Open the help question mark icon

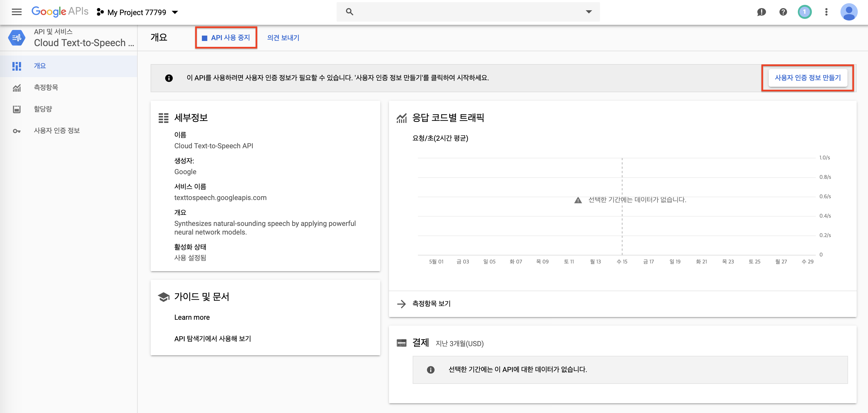pyautogui.click(x=783, y=12)
